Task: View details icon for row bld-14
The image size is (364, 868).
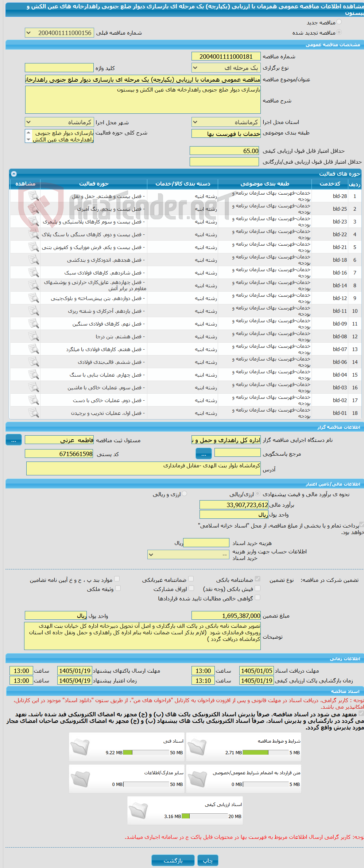Action: (34, 285)
